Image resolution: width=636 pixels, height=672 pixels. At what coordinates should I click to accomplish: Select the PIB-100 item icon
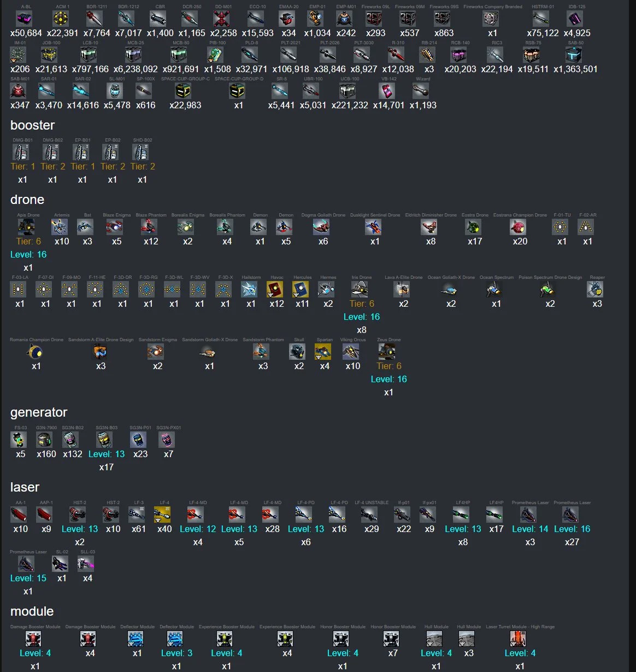point(215,55)
